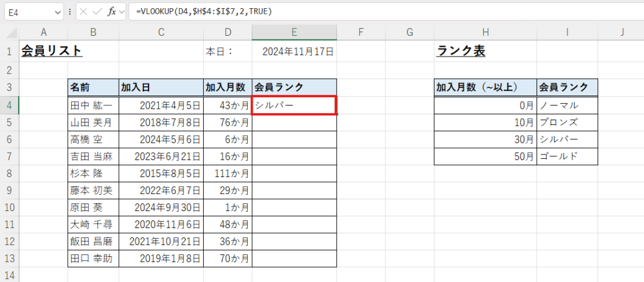
Task: Select row 4 header
Action: 9,105
